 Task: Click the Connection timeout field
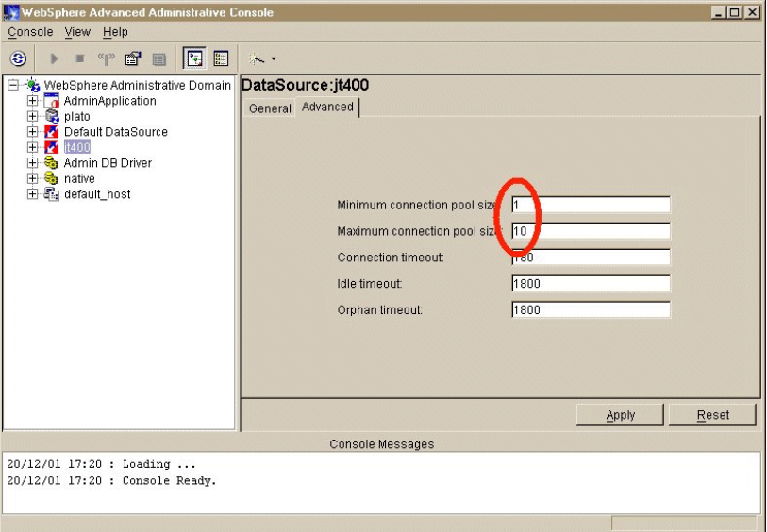pos(591,258)
